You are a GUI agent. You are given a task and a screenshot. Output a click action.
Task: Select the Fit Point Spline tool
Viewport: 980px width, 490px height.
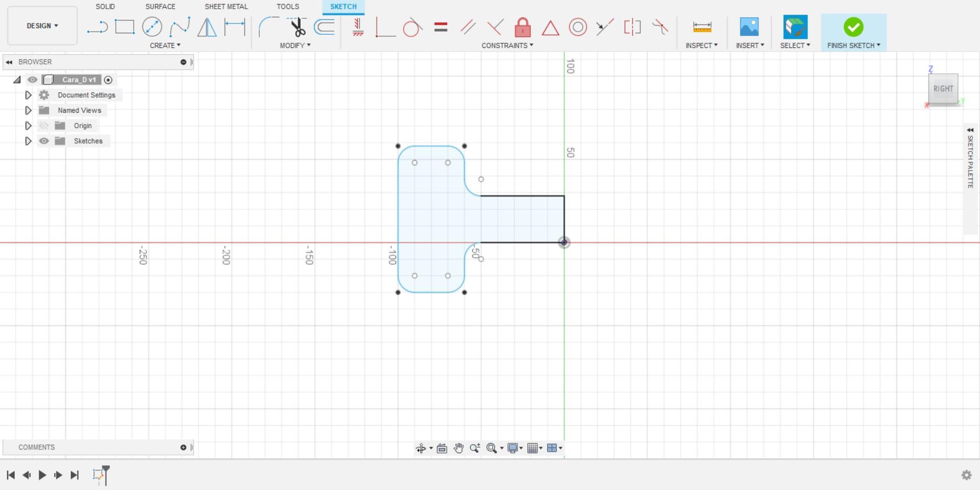pos(180,27)
